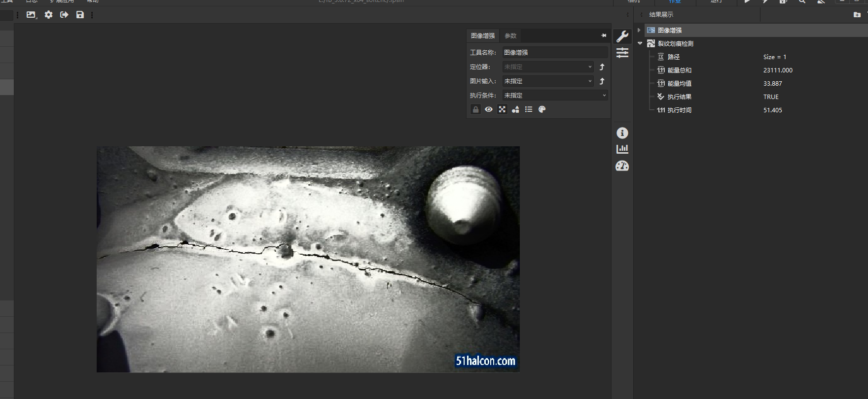Image resolution: width=868 pixels, height=399 pixels.
Task: Open the 图片输入 dropdown
Action: pos(547,81)
